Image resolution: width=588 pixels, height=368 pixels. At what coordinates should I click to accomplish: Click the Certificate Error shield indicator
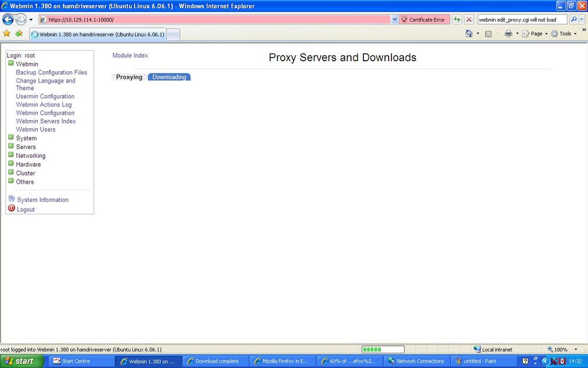tap(425, 19)
